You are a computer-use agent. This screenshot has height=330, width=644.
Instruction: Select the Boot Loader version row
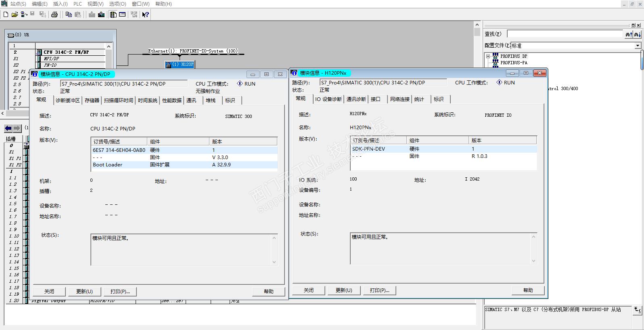[184, 165]
